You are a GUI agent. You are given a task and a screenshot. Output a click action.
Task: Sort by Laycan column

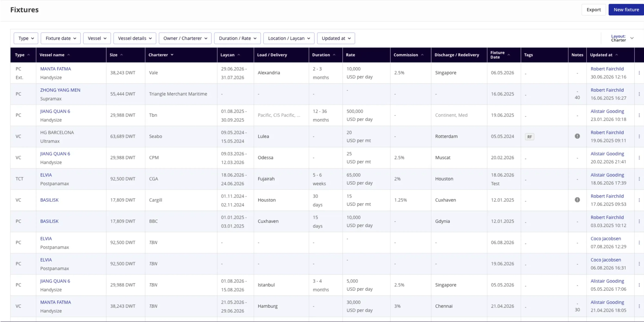click(x=230, y=55)
